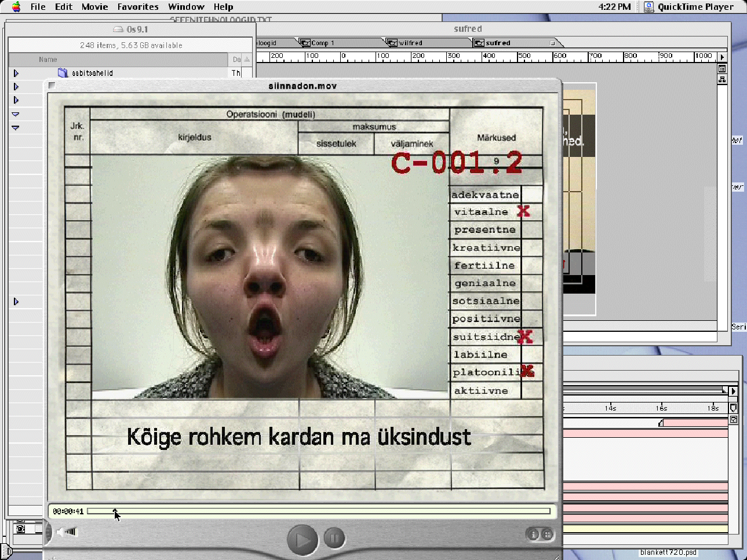The image size is (747, 560).
Task: Click the aabitsahelid folder icon
Action: pos(63,73)
